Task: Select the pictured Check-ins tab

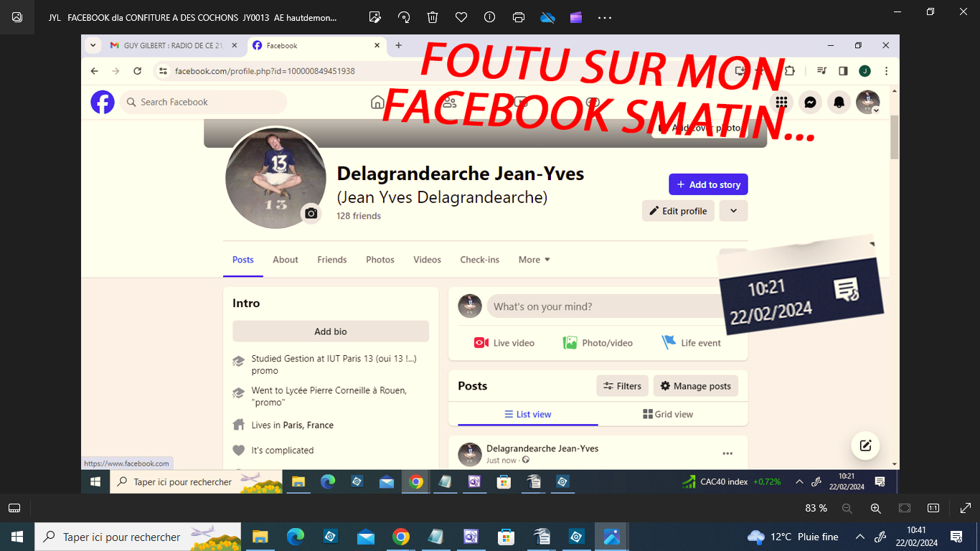Action: pyautogui.click(x=480, y=260)
